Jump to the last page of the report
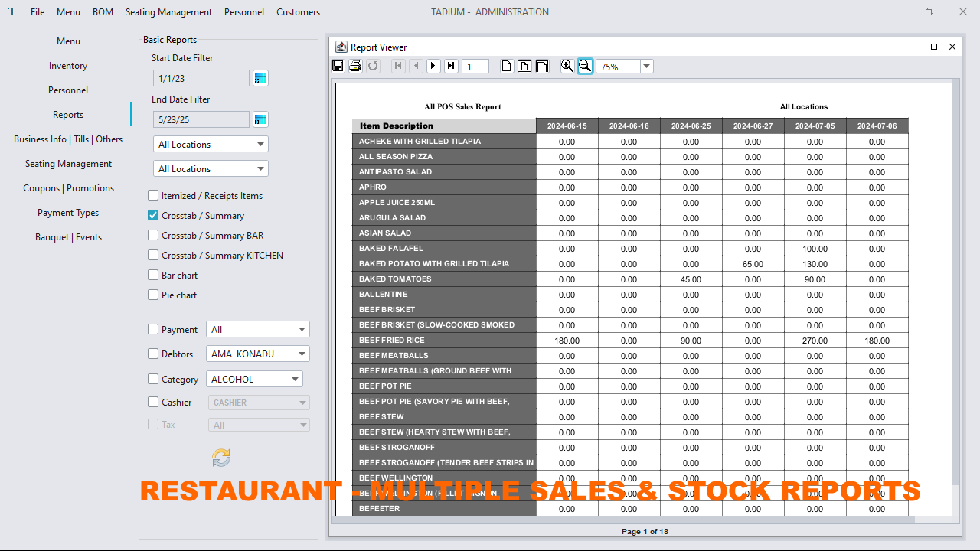Image resolution: width=980 pixels, height=551 pixels. 451,66
